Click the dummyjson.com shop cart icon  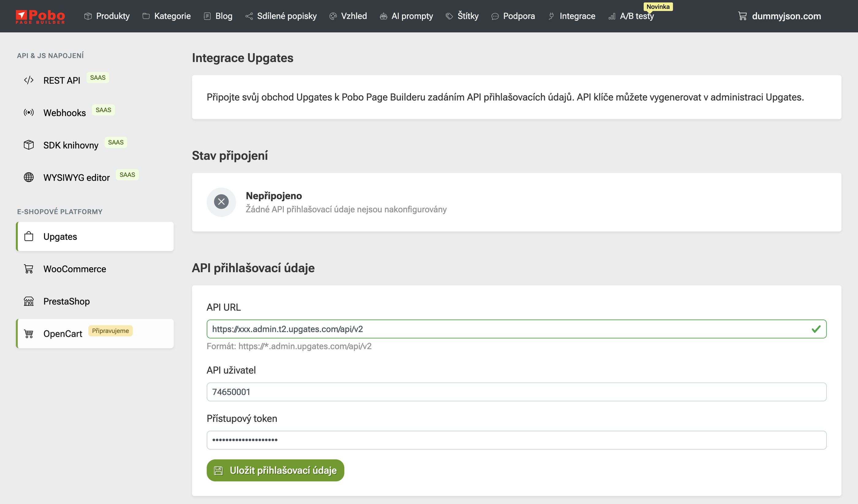tap(742, 16)
